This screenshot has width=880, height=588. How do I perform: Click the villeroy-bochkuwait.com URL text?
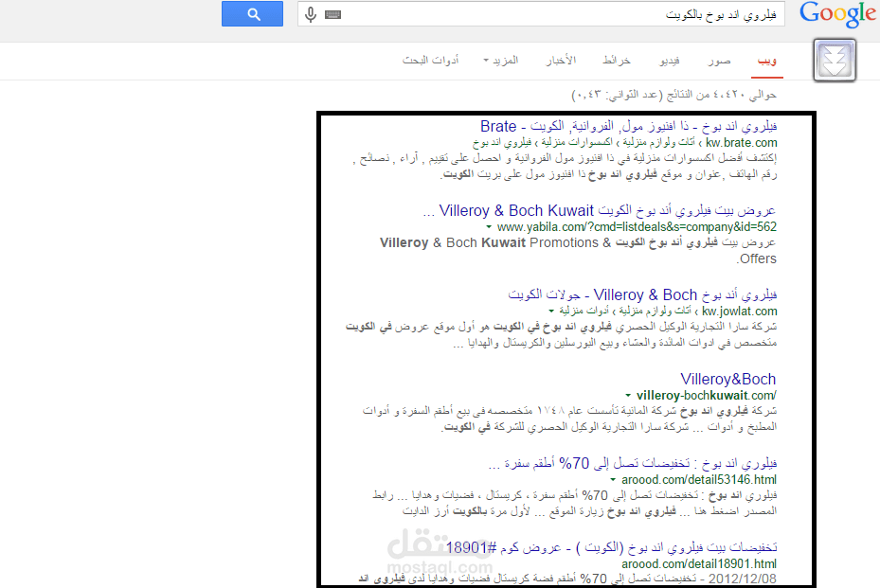tap(707, 395)
